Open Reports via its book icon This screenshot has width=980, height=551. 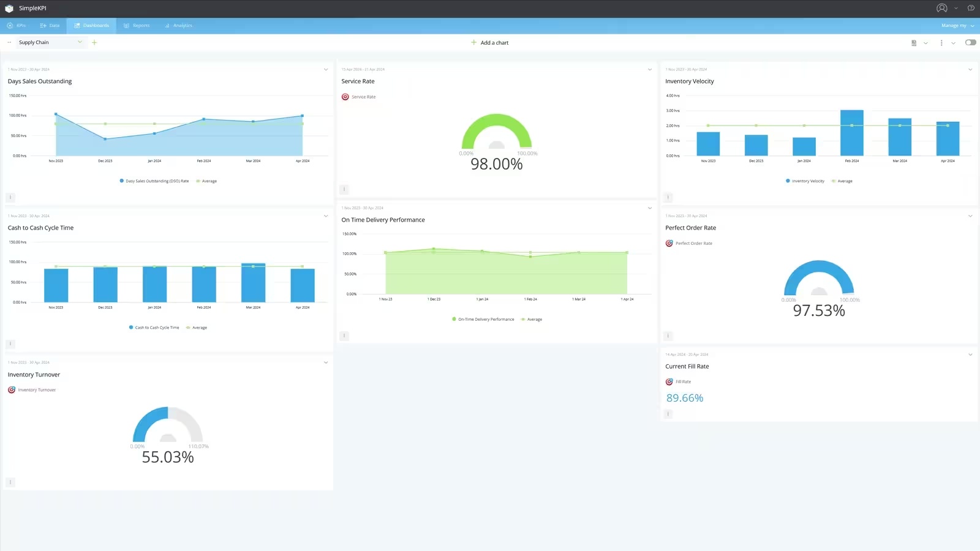point(126,25)
